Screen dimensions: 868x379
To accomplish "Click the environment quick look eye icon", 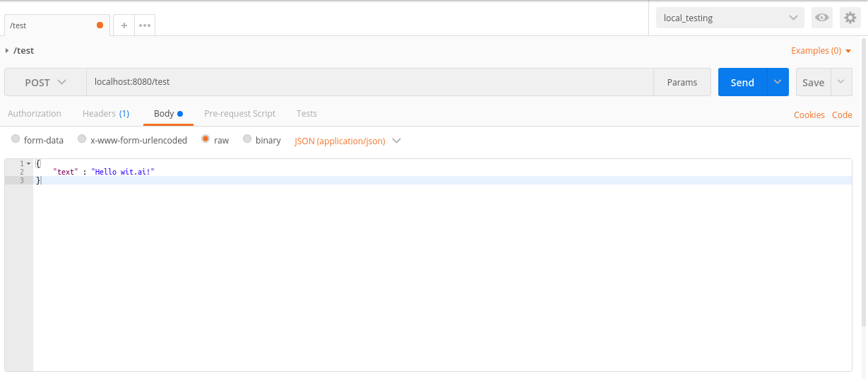I will (821, 18).
